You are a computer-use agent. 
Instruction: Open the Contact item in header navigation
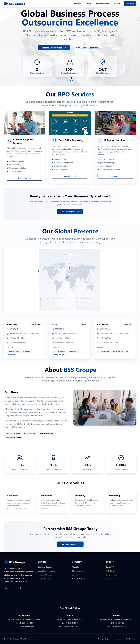coord(117,3)
